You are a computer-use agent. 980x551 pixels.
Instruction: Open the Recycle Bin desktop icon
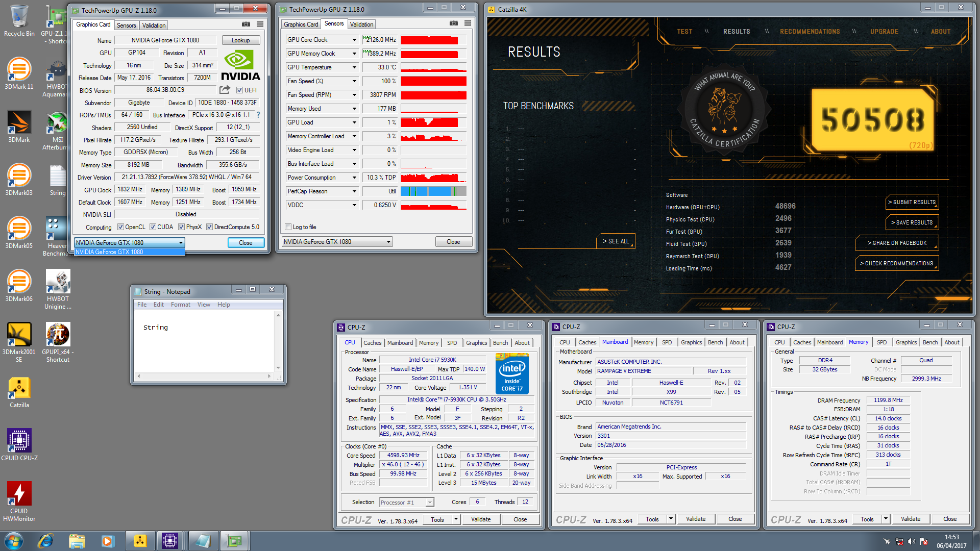(19, 20)
